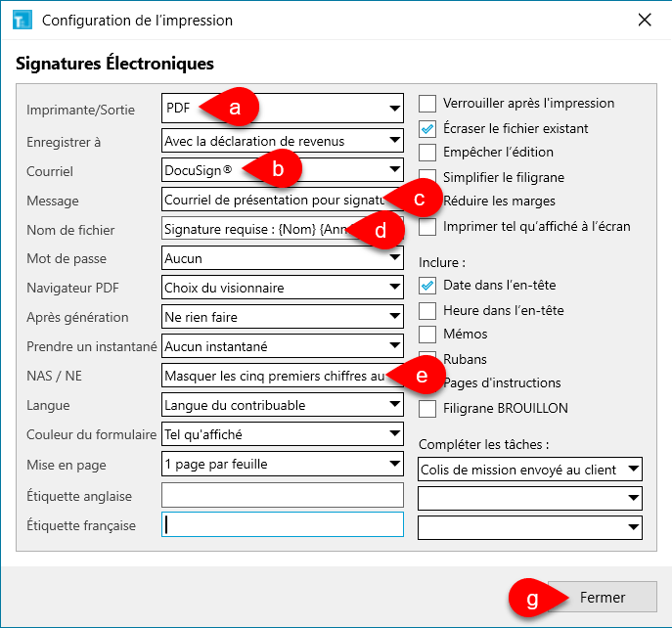672x628 pixels.
Task: Expand the Navigateur PDF dropdown
Action: tap(283, 288)
